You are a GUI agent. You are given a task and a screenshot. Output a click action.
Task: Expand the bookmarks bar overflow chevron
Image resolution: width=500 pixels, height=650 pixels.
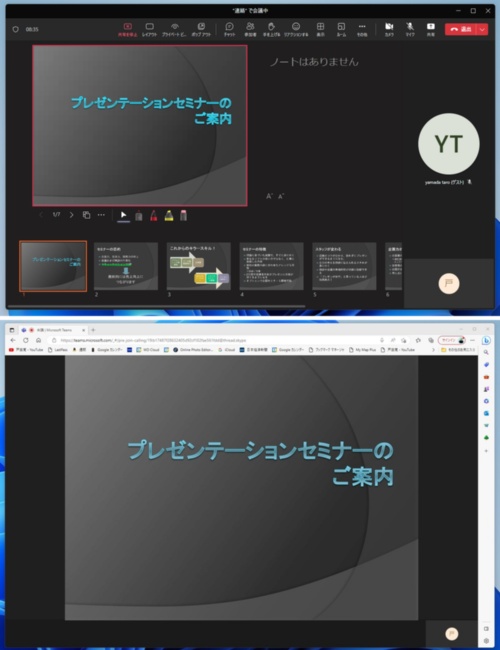[433, 350]
